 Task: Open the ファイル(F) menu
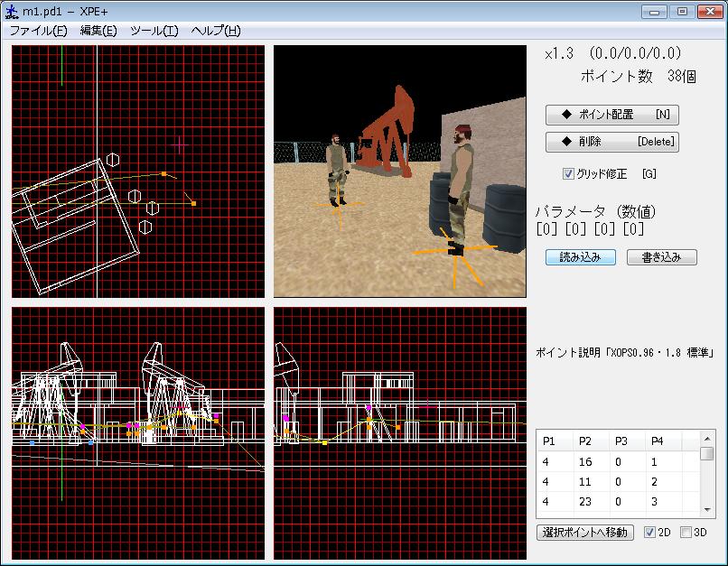point(39,31)
